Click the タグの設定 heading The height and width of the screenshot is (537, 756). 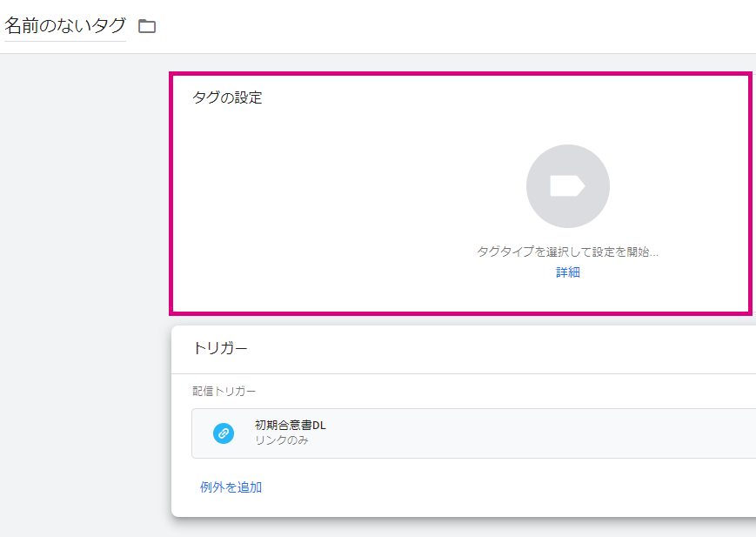click(227, 97)
